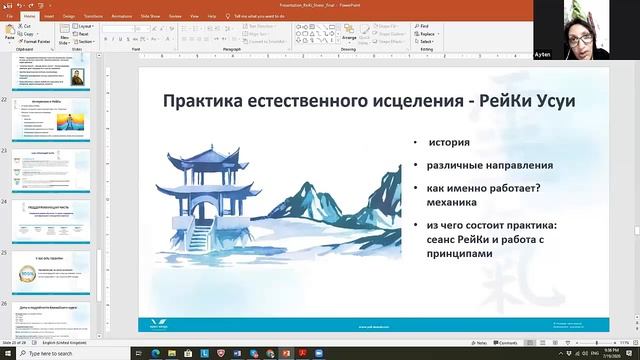Undo the last action
640x360 pixels.
click(19, 5)
